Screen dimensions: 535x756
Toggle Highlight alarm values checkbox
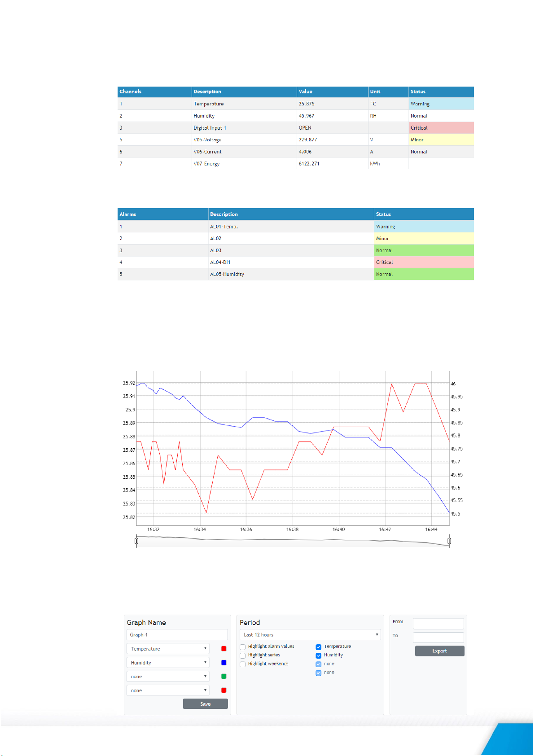(243, 647)
